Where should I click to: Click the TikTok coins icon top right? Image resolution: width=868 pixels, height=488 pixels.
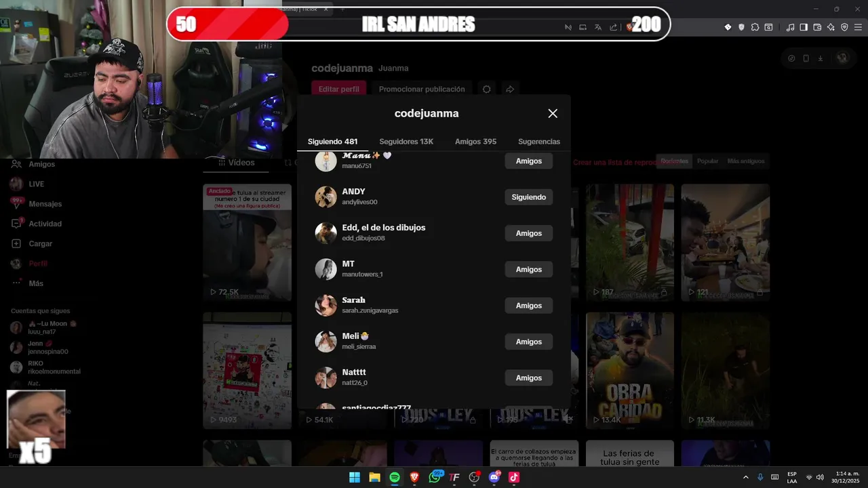coord(791,58)
